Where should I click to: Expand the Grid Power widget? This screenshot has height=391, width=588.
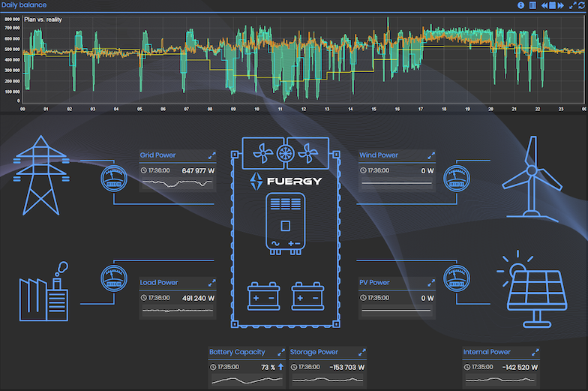211,155
